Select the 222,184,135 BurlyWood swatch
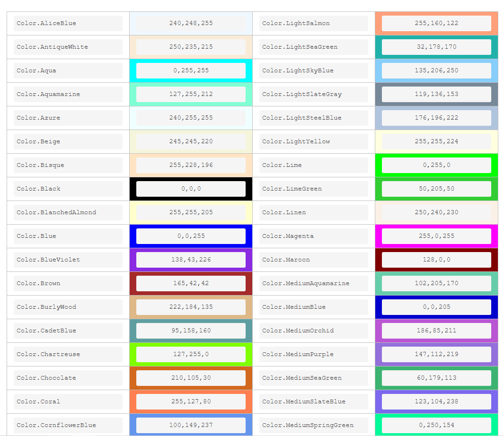This screenshot has width=504, height=436. coord(191,307)
